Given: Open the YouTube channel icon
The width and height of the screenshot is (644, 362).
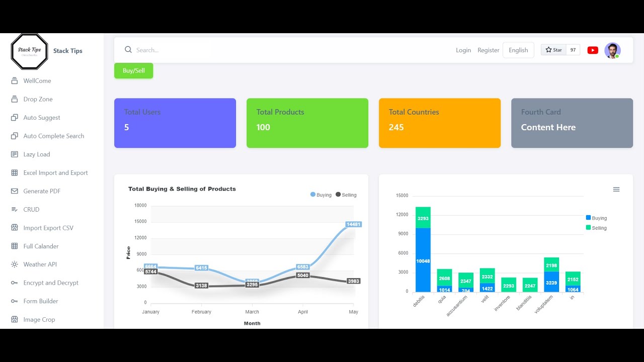Looking at the screenshot, I should click(x=593, y=50).
